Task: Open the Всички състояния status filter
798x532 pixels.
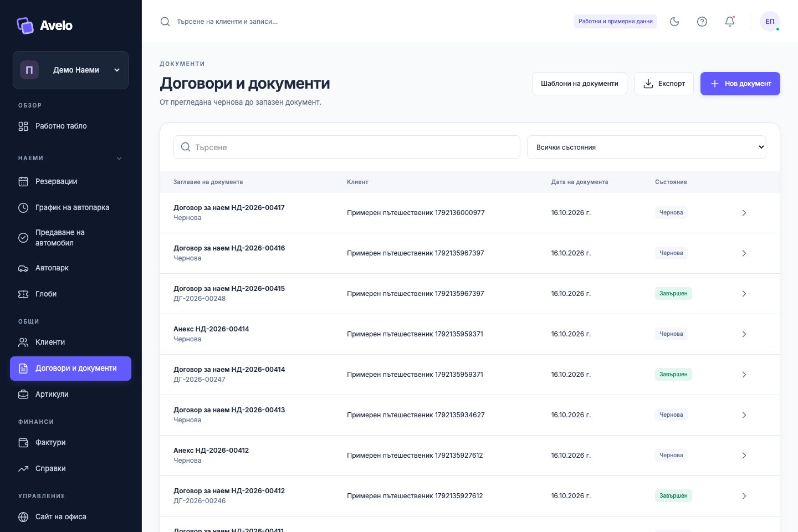Action: point(647,147)
